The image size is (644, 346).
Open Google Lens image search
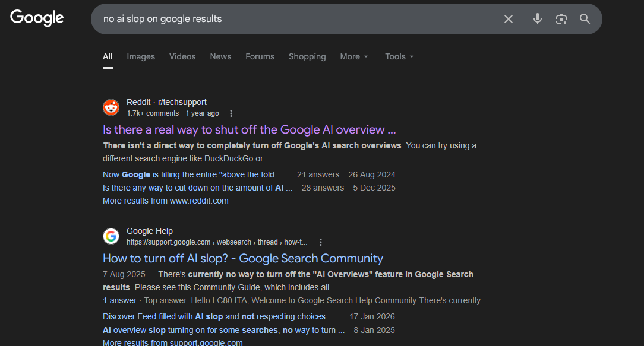[x=561, y=19]
